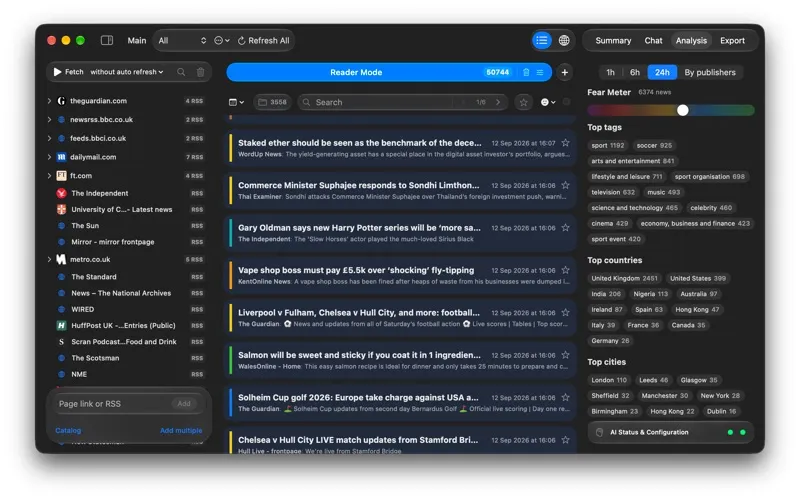Screen dimensions: 800x500
Task: Select the 6h time range
Action: coord(635,72)
